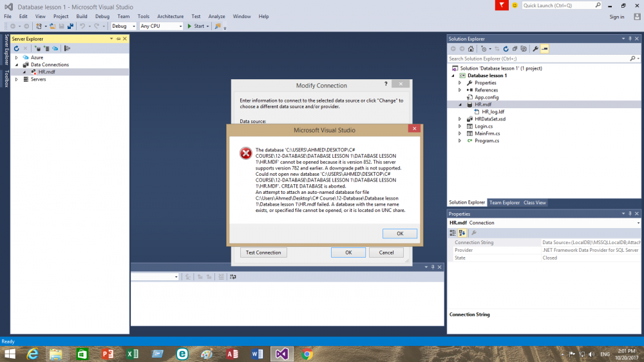Screen dimensions: 644x362
Task: Toggle auto-hide pin on Solution Explorer
Action: [630, 39]
